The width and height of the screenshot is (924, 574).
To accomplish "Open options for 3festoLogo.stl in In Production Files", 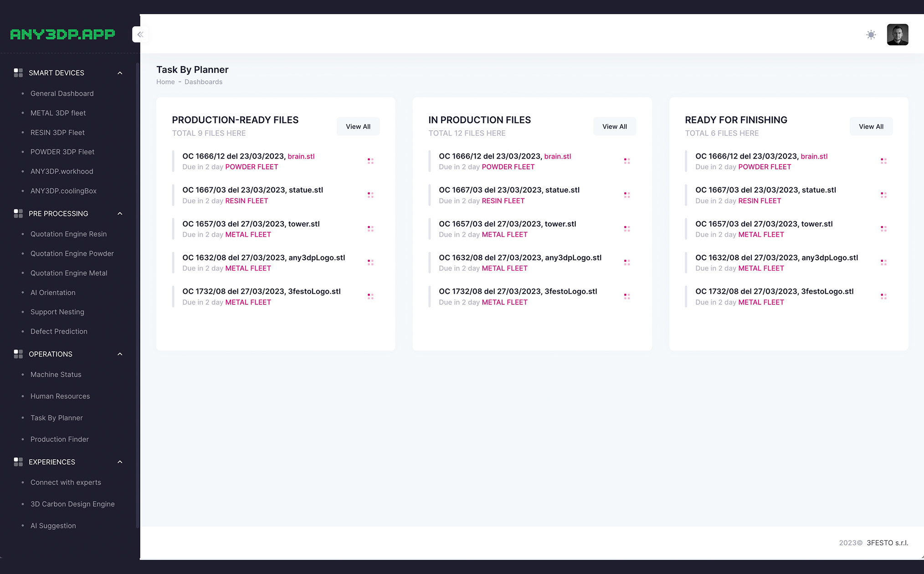I will click(627, 297).
